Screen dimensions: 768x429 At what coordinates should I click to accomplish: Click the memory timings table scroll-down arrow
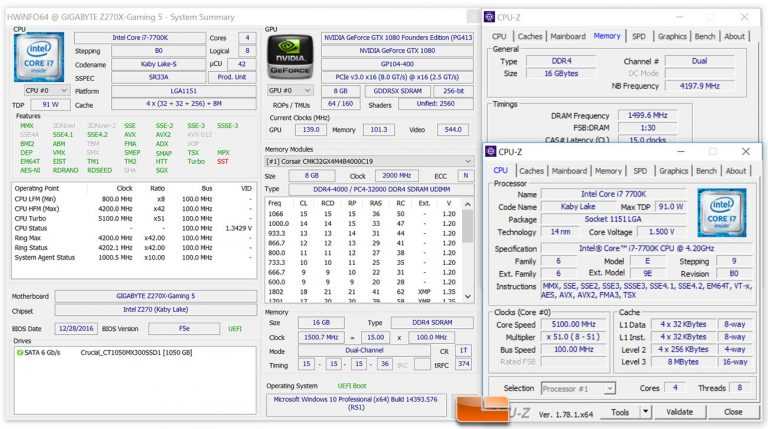(x=468, y=296)
